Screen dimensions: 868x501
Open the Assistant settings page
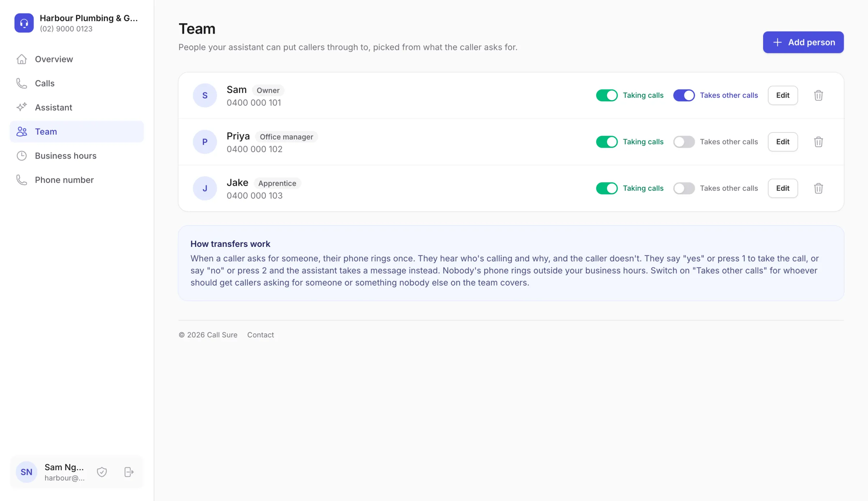point(77,107)
